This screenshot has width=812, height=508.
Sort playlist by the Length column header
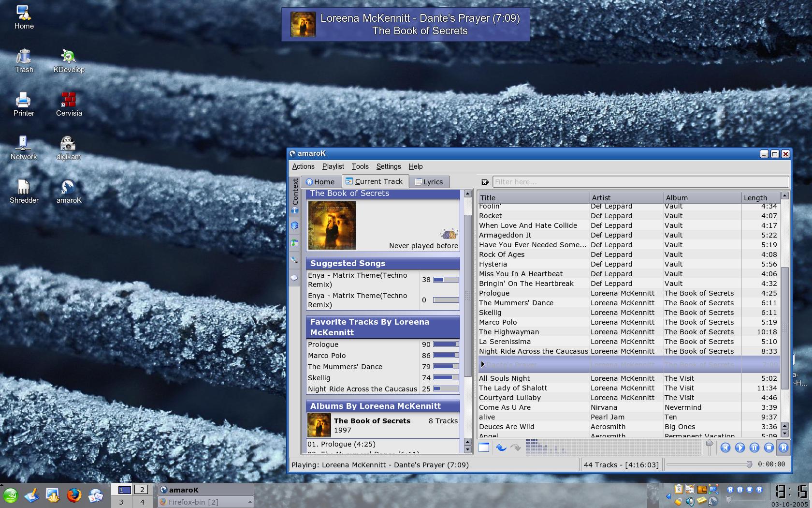coord(761,197)
